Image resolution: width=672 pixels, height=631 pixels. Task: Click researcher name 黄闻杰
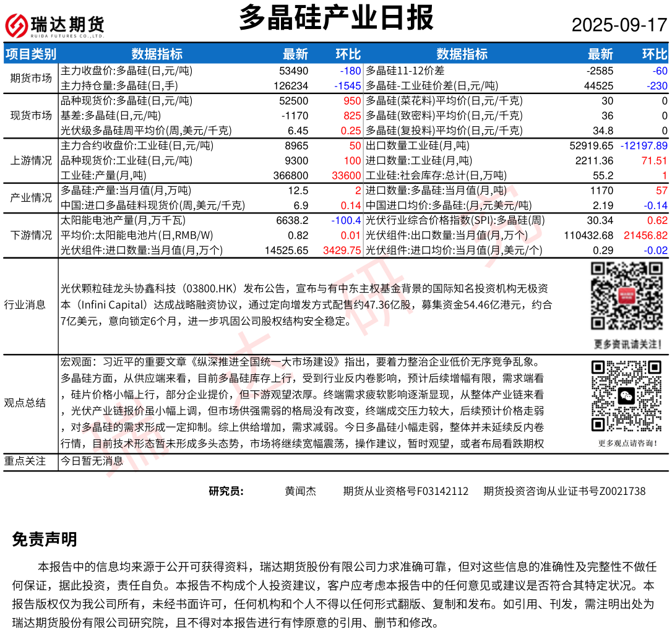(300, 491)
